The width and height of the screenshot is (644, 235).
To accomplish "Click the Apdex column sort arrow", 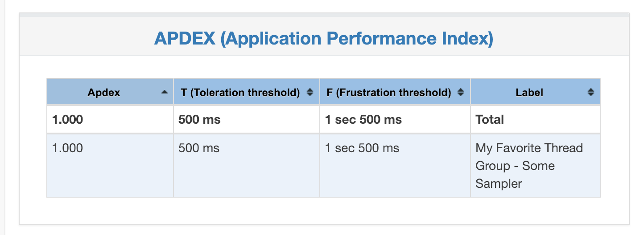I will (165, 92).
